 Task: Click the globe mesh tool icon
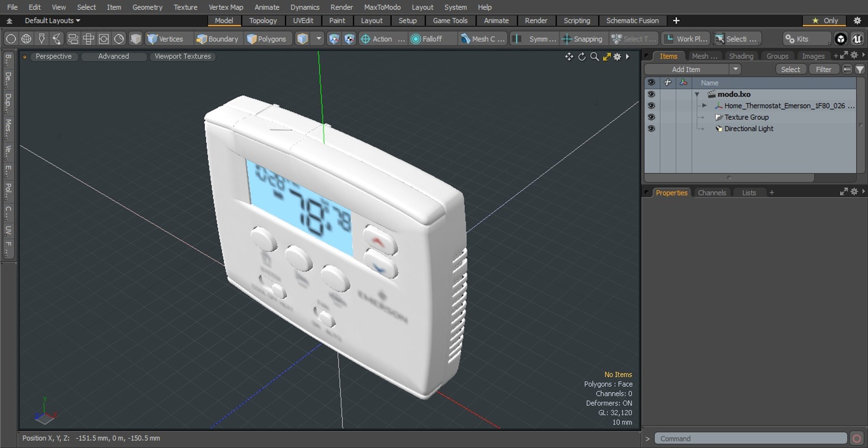pos(26,39)
